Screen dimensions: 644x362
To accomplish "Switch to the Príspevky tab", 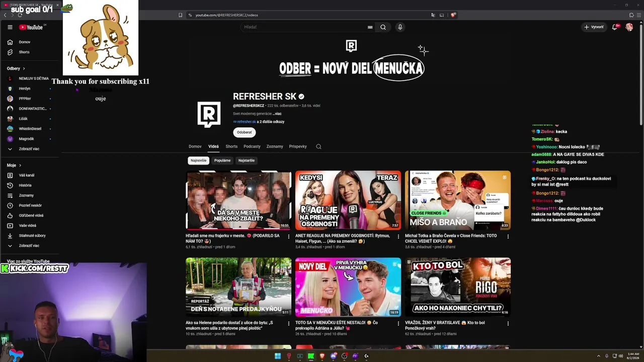I will (298, 147).
